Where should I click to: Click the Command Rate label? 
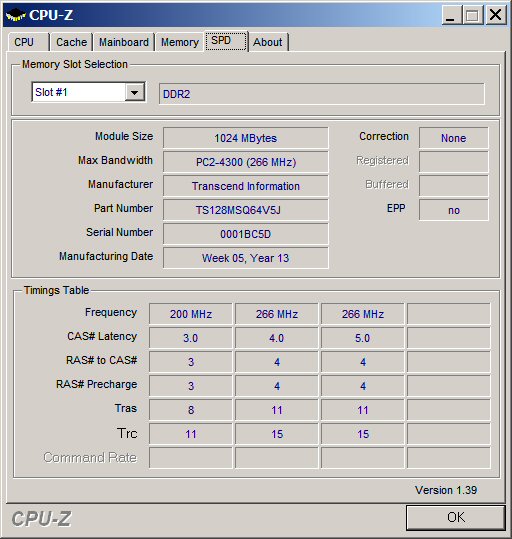tap(90, 458)
